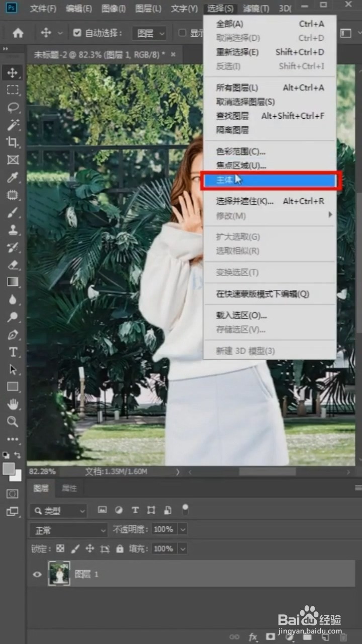Click the Link Layers chain icon
The width and height of the screenshot is (362, 644).
[235, 637]
